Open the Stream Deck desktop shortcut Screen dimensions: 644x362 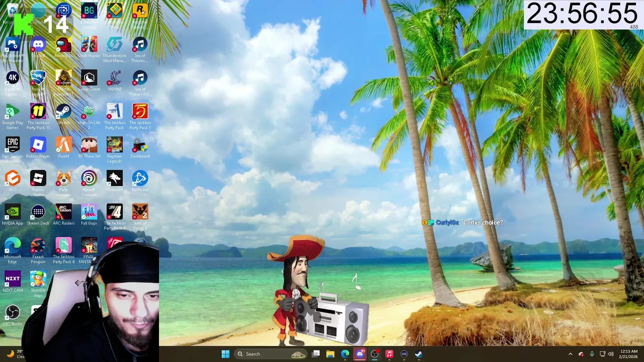[x=38, y=215]
